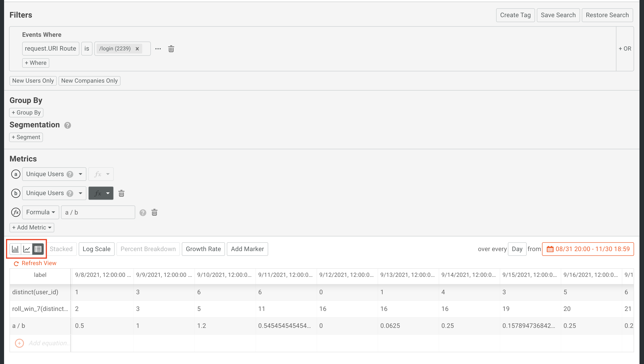Switch to the line chart view icon
644x364 pixels.
click(27, 249)
